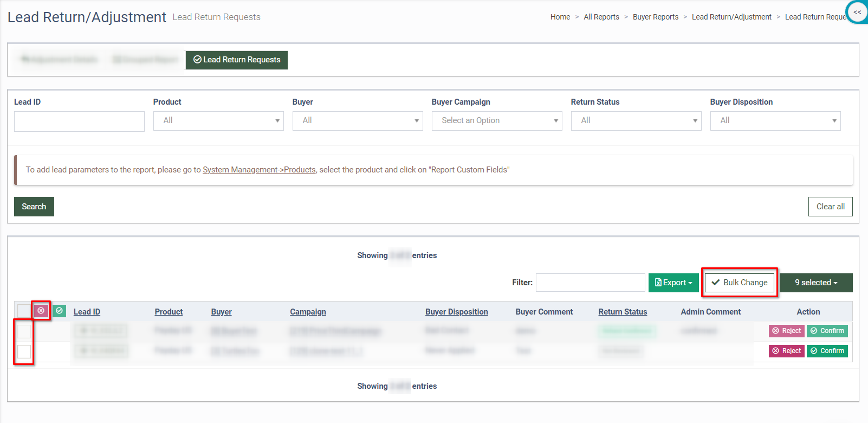
Task: Toggle the select-all checkbox in table header
Action: [x=24, y=311]
